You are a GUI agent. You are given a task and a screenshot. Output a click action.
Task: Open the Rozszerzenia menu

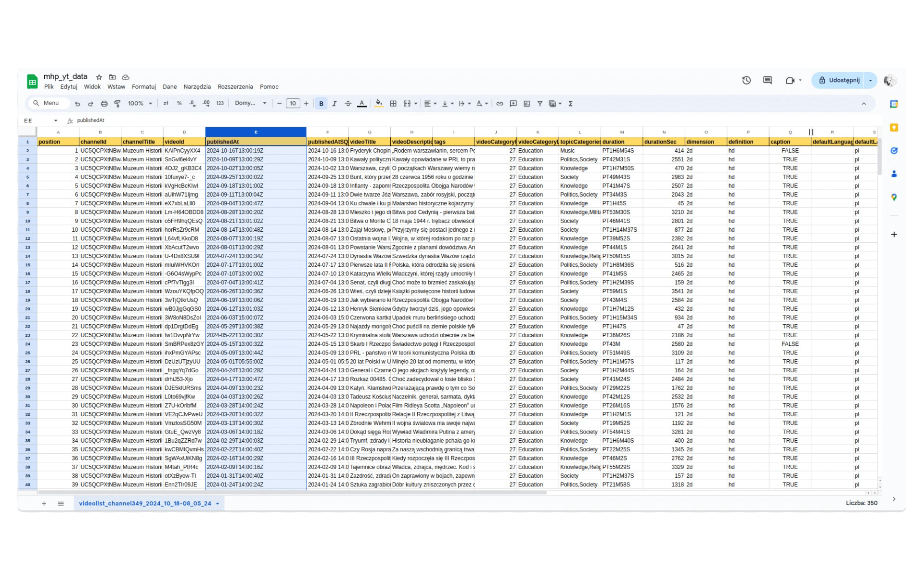tap(235, 87)
